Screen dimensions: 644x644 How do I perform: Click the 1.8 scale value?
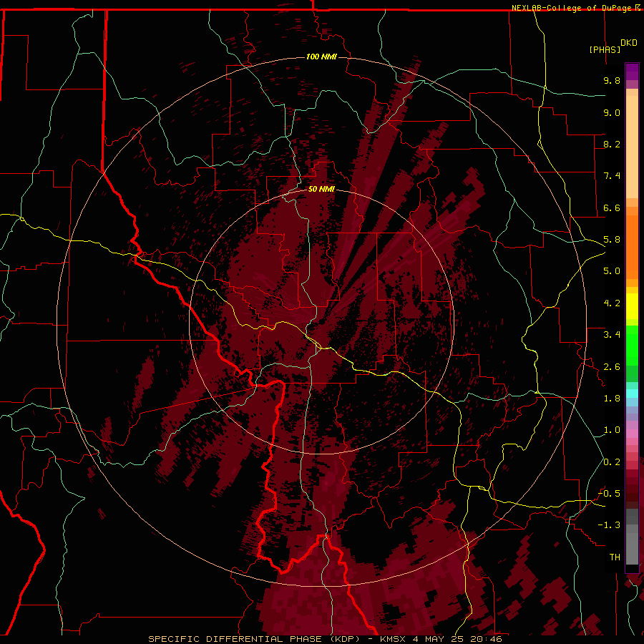tap(612, 399)
